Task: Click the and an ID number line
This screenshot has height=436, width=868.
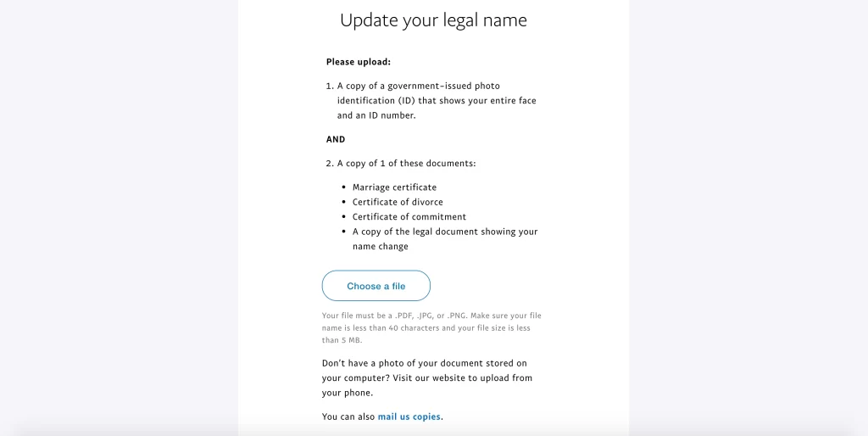Action: coord(376,116)
